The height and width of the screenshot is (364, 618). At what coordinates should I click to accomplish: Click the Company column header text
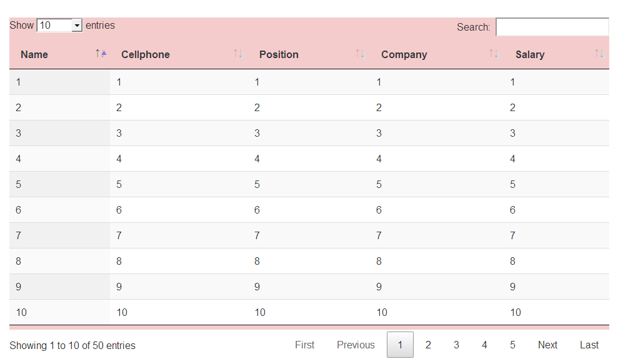point(404,54)
